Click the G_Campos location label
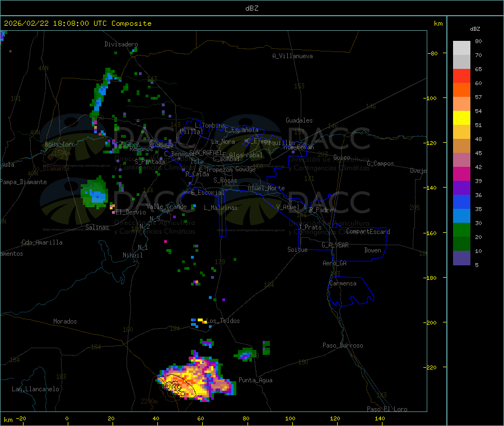This screenshot has width=504, height=426. [381, 163]
